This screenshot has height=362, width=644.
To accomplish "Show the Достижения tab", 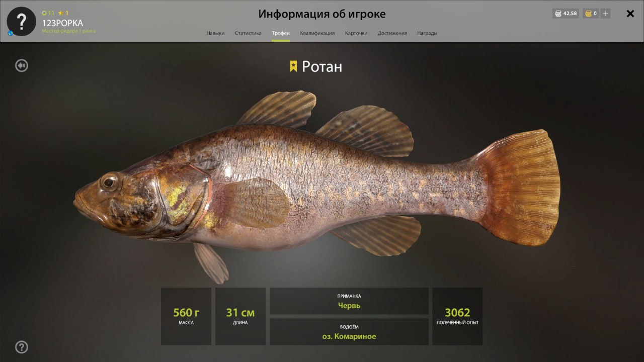I will coord(392,33).
